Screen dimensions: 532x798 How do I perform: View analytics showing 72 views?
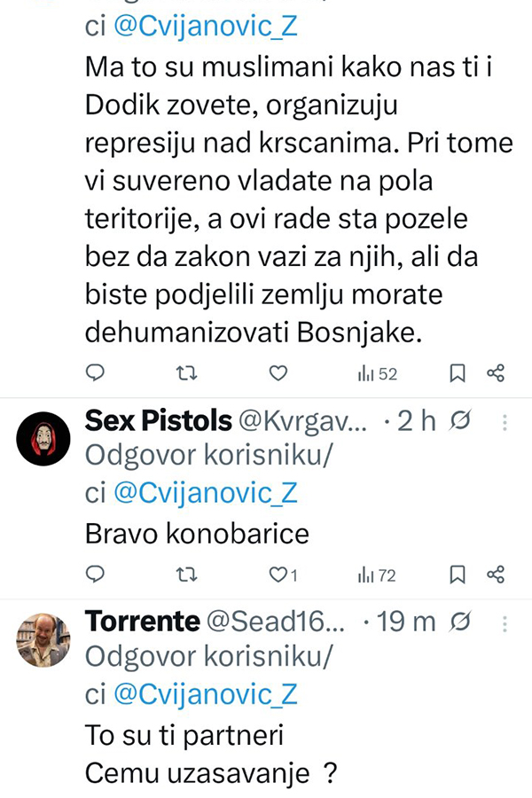377,575
